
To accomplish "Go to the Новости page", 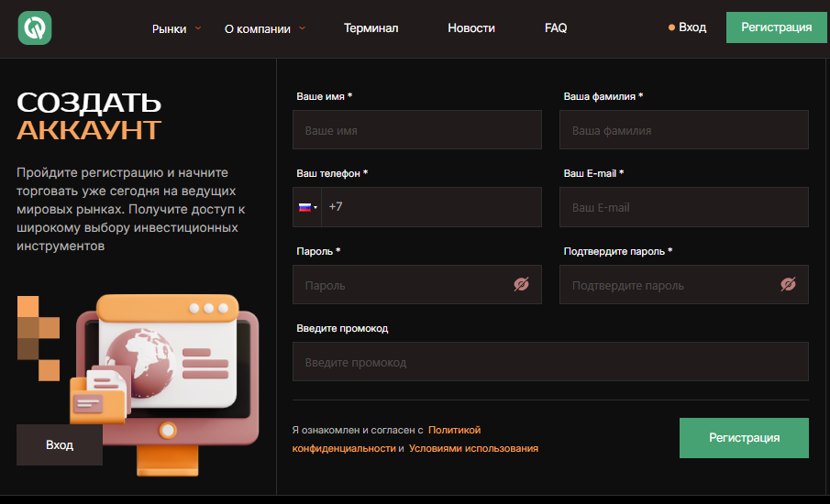I will 471,28.
